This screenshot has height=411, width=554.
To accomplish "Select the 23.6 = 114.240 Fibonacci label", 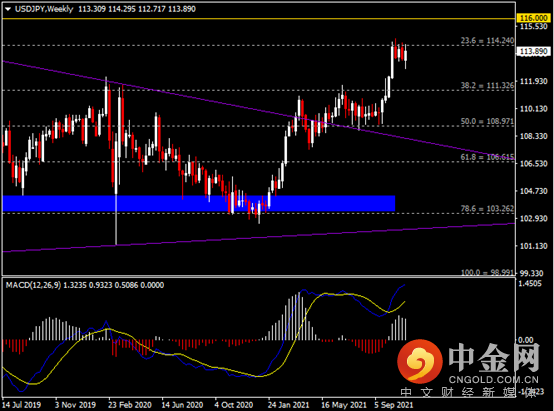I will tap(487, 41).
